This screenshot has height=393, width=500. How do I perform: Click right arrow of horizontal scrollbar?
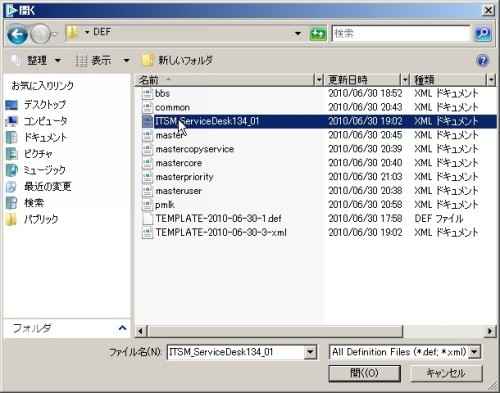coord(490,331)
